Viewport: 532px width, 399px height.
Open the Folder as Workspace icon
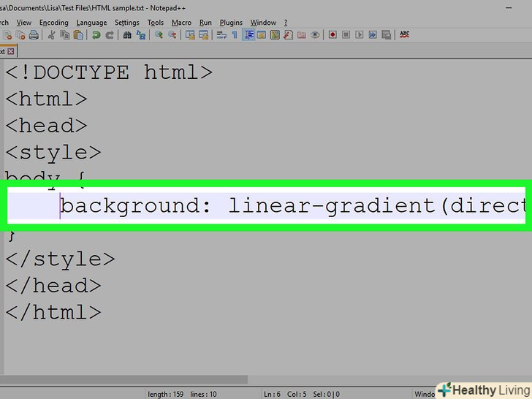pos(301,34)
